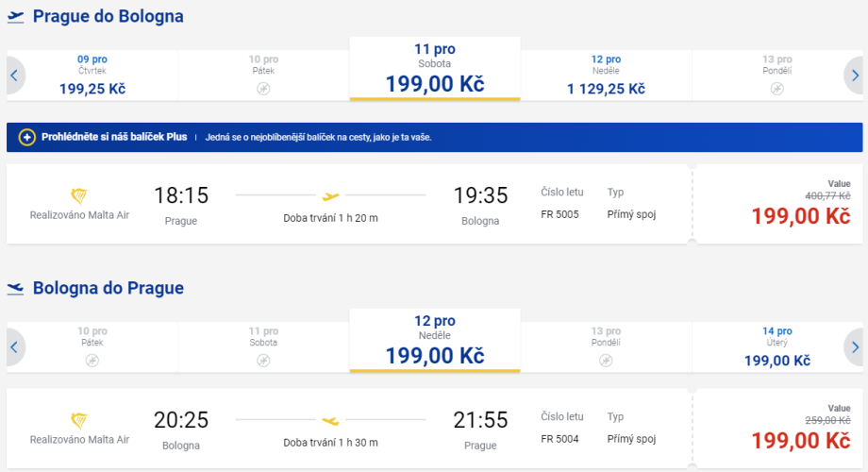Click the no-flight icon under 10 pro Pátek outbound
Viewport: 868px width, 472px height.
[x=263, y=89]
